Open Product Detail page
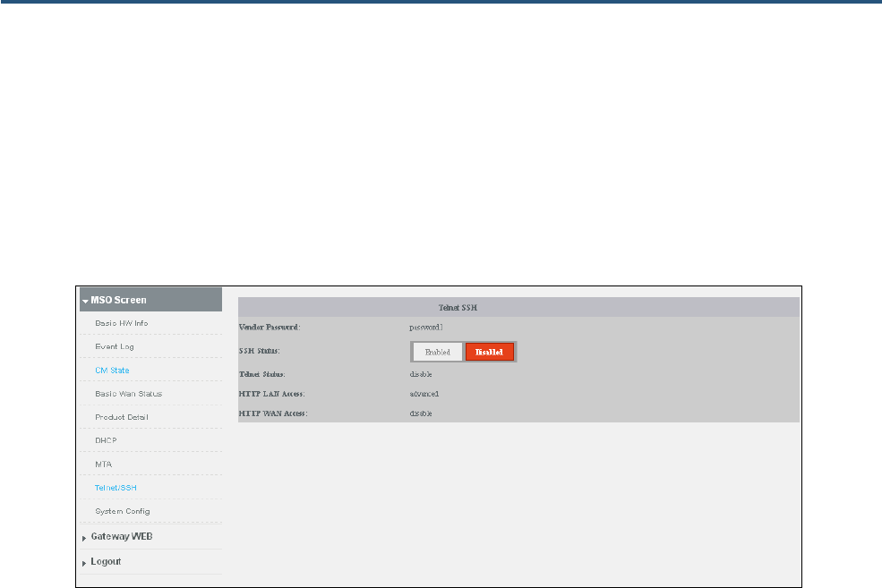The image size is (882, 588). click(122, 417)
